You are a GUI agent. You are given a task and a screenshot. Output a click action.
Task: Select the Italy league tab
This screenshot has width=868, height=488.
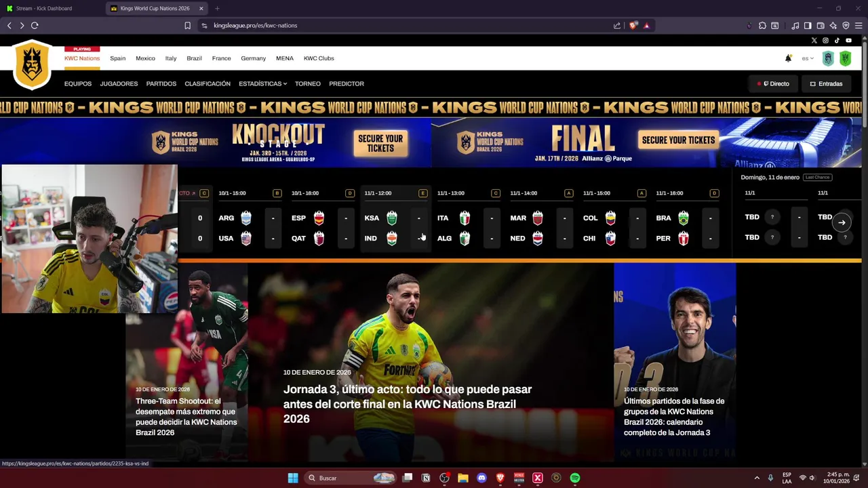[171, 58]
